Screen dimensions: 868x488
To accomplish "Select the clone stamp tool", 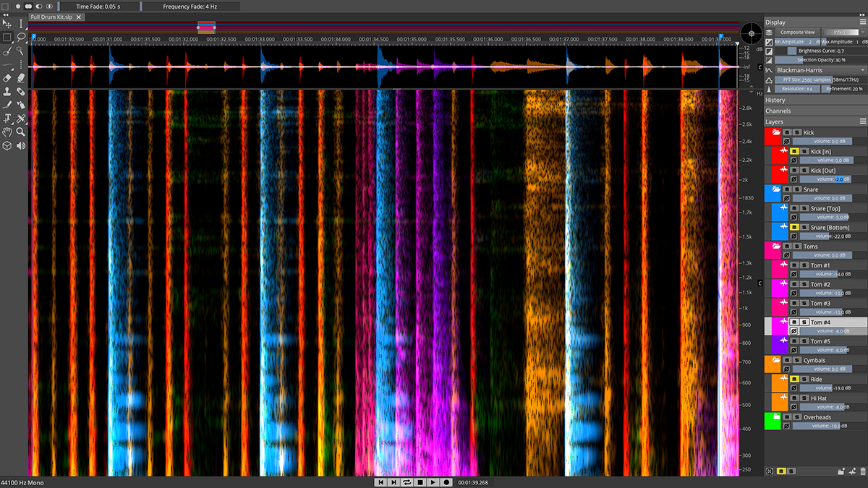I will coord(7,91).
